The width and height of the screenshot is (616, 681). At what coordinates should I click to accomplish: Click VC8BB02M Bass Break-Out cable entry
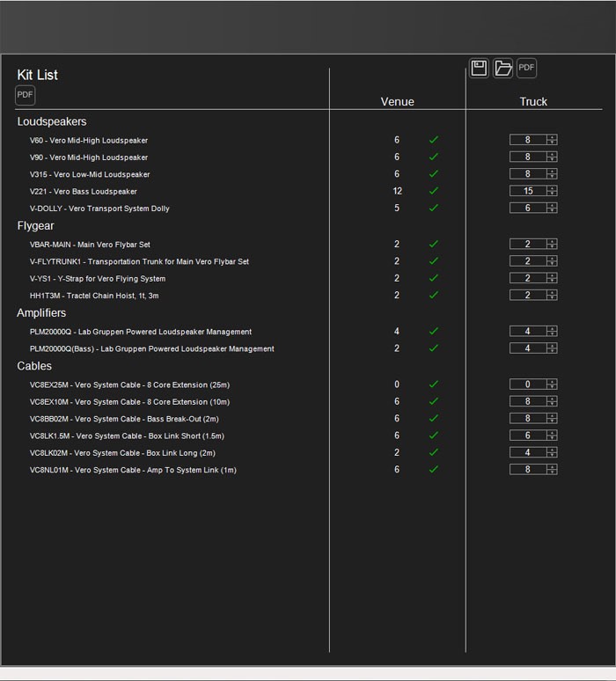click(x=124, y=419)
